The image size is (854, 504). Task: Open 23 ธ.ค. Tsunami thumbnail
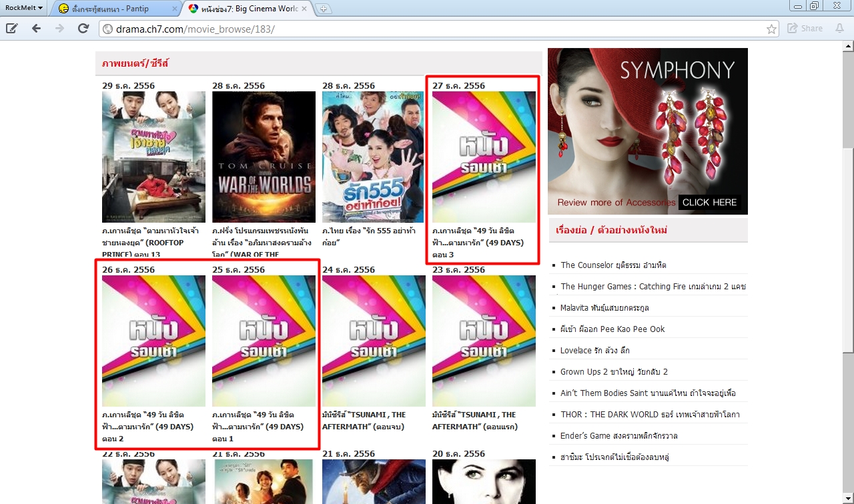(484, 341)
